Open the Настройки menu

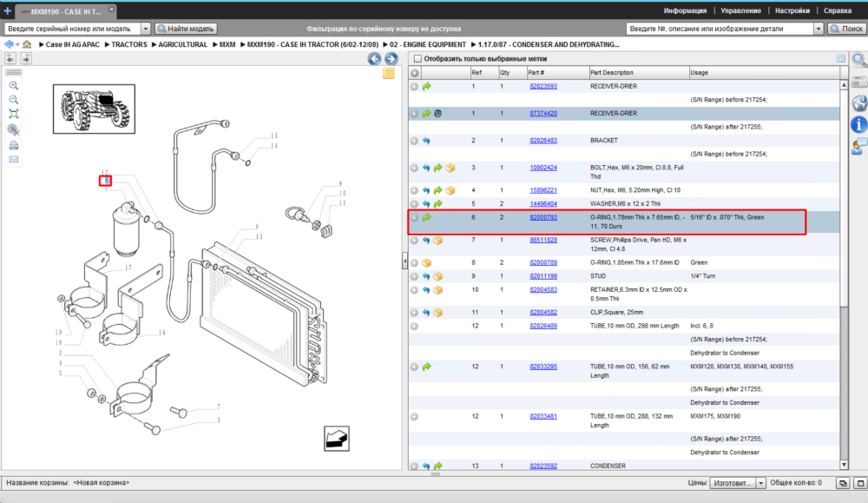tap(792, 10)
